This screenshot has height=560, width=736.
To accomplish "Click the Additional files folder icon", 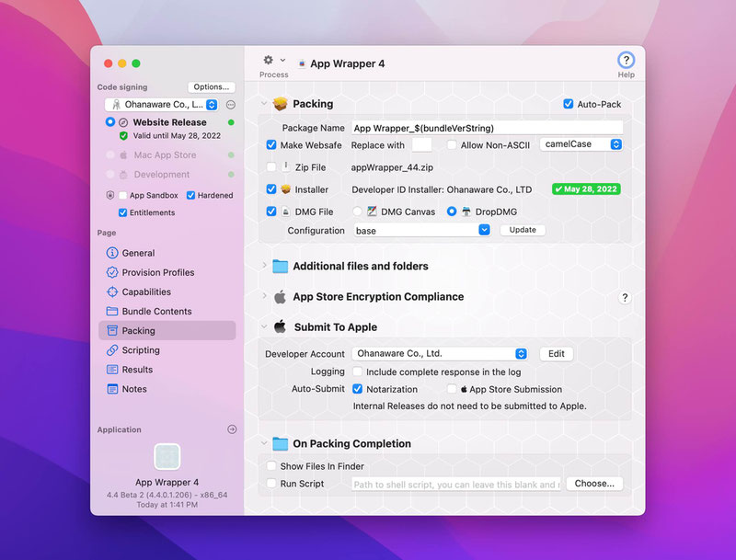I will click(x=281, y=266).
